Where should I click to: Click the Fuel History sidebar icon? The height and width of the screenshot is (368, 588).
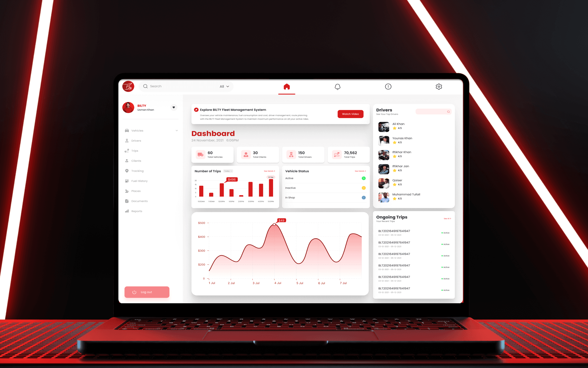127,181
